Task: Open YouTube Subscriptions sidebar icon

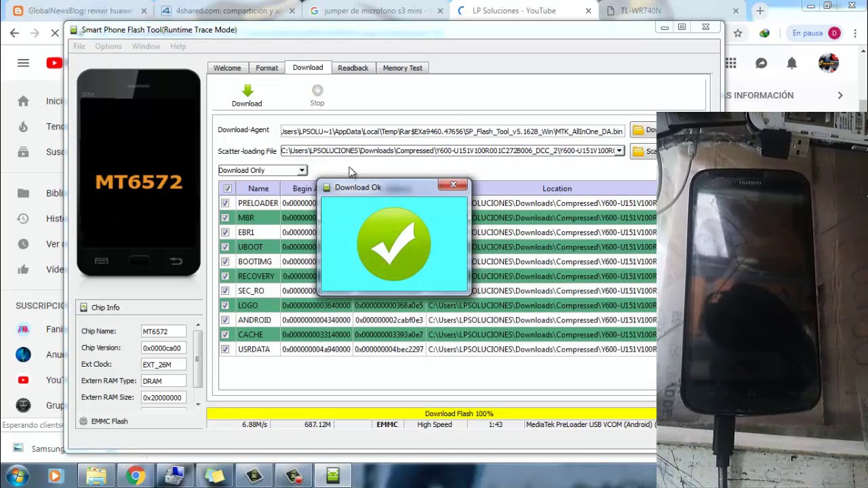Action: pos(23,152)
